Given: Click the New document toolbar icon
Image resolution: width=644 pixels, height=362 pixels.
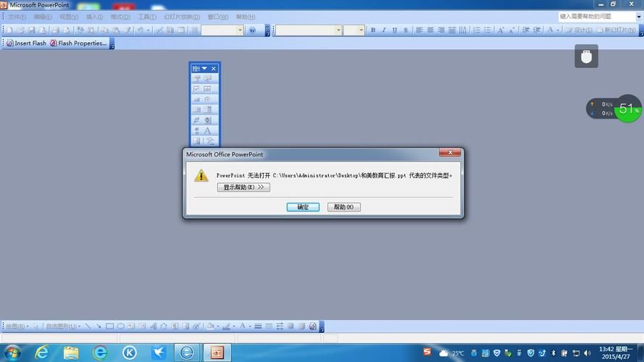Looking at the screenshot, I should coord(9,30).
